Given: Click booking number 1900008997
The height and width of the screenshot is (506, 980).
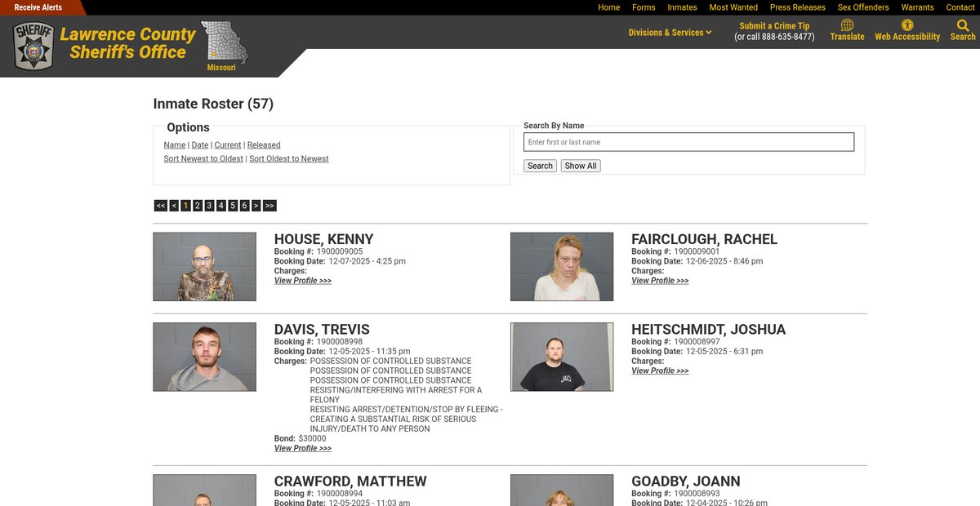Looking at the screenshot, I should click(x=697, y=342).
